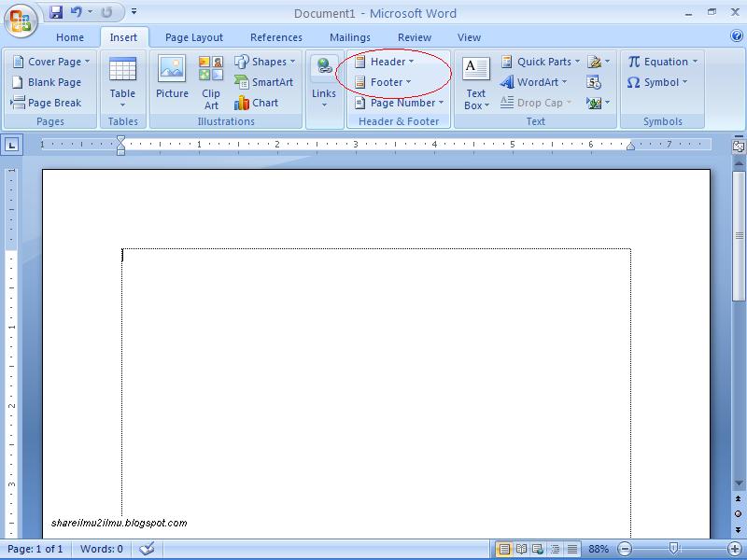This screenshot has width=747, height=560.
Task: Open the References tab
Action: click(x=275, y=37)
